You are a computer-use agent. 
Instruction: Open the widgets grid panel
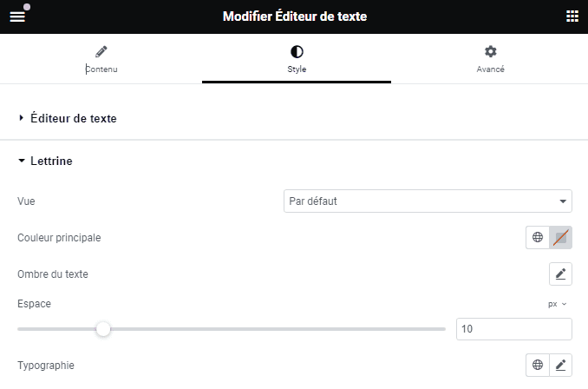(x=572, y=16)
